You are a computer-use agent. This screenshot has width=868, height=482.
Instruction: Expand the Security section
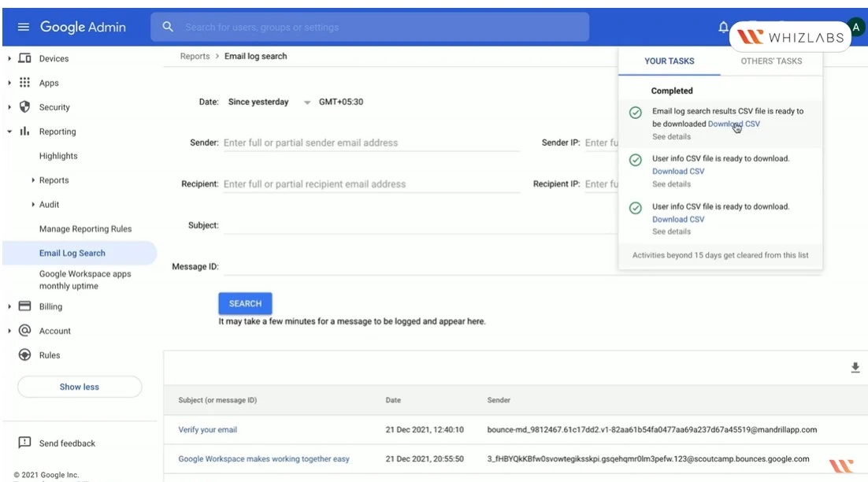click(x=9, y=107)
